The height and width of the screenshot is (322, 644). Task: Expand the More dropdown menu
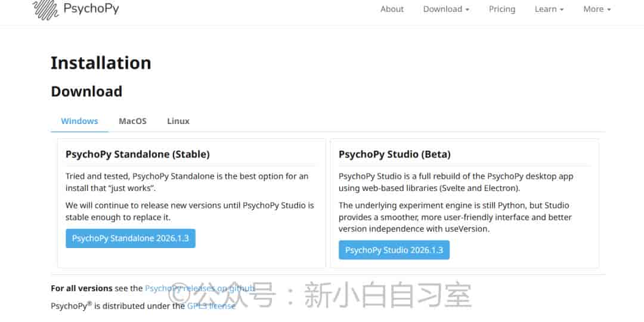pos(597,9)
